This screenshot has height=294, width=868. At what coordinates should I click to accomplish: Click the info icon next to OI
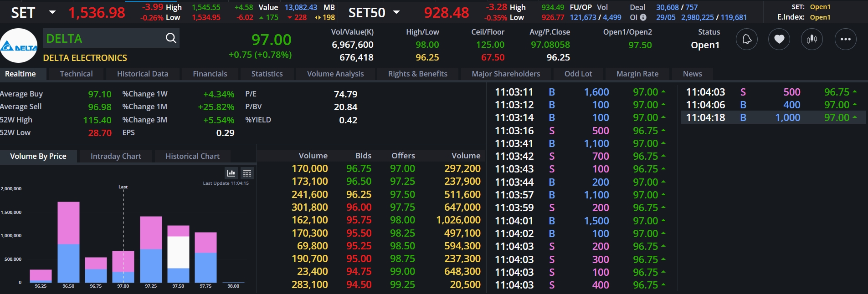[643, 17]
